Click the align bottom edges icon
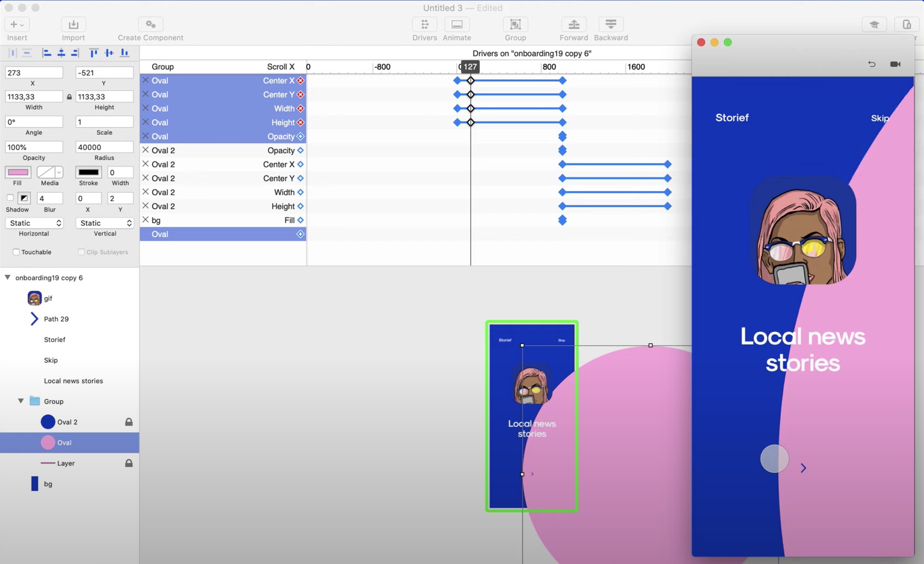 coord(124,53)
